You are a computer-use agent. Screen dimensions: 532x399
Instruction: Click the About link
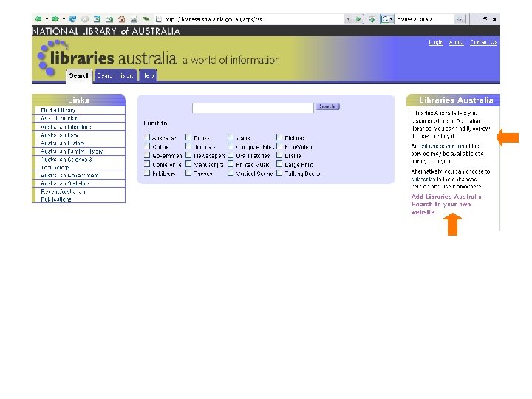pyautogui.click(x=457, y=42)
